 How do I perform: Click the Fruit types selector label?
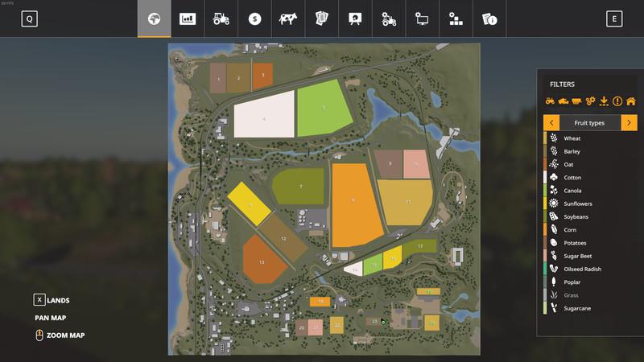point(590,123)
